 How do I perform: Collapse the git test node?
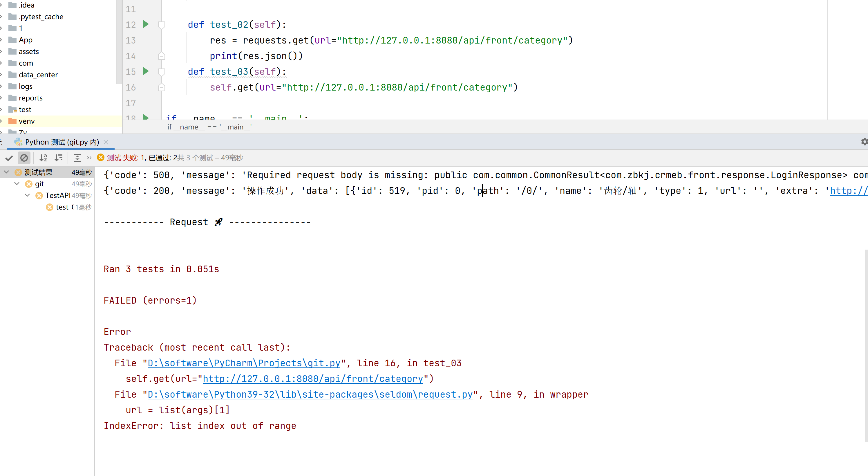[17, 184]
